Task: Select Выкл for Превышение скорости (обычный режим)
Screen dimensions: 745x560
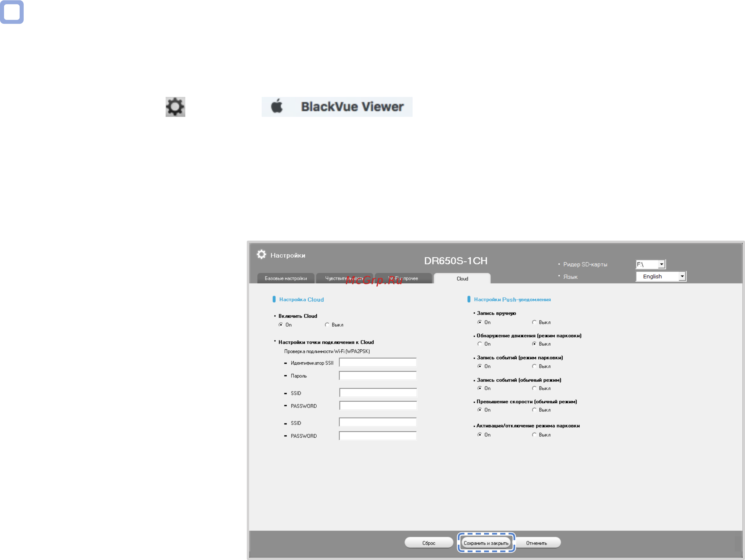Action: (534, 410)
